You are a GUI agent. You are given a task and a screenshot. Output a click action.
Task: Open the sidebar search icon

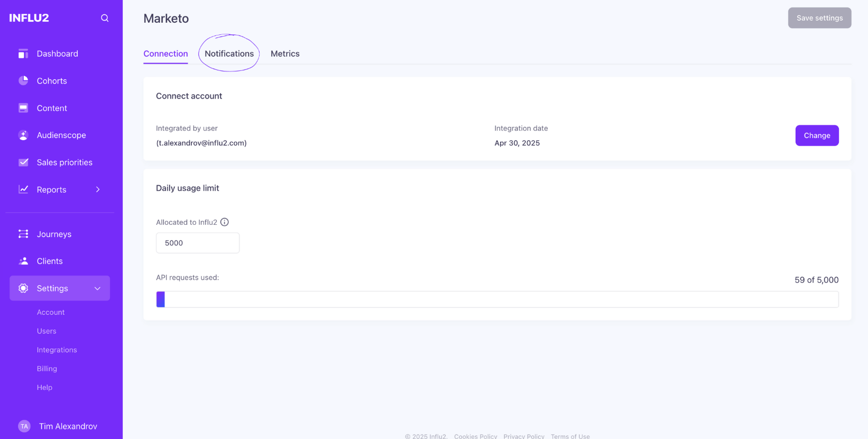[105, 18]
